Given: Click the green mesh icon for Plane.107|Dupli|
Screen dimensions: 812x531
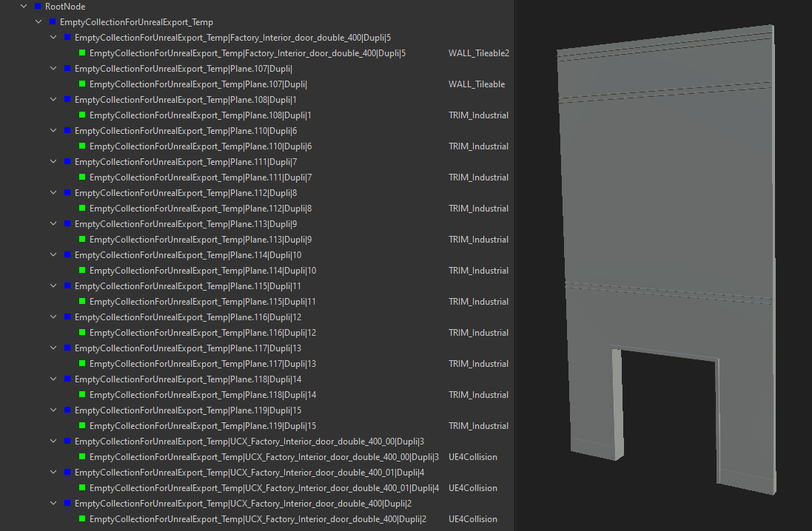Looking at the screenshot, I should coord(81,84).
